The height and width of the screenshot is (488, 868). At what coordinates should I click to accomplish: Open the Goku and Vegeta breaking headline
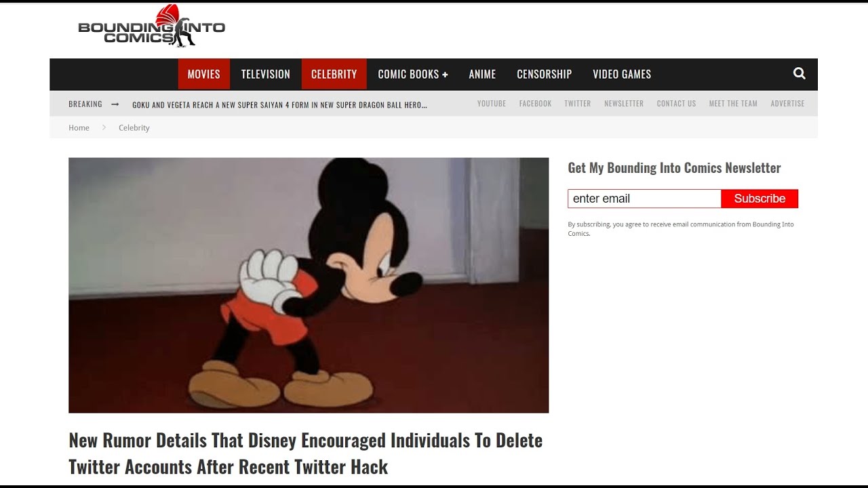click(279, 105)
